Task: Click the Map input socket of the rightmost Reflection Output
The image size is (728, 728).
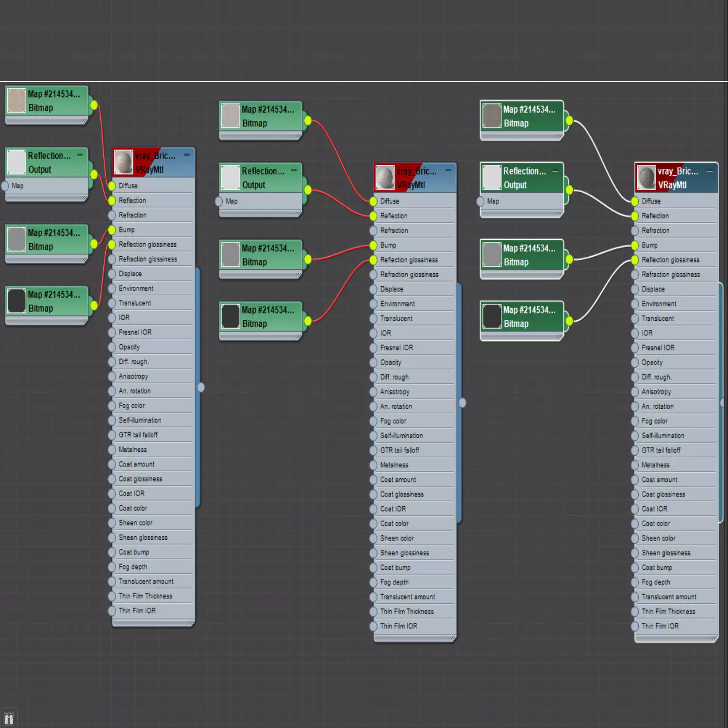Action: [480, 201]
